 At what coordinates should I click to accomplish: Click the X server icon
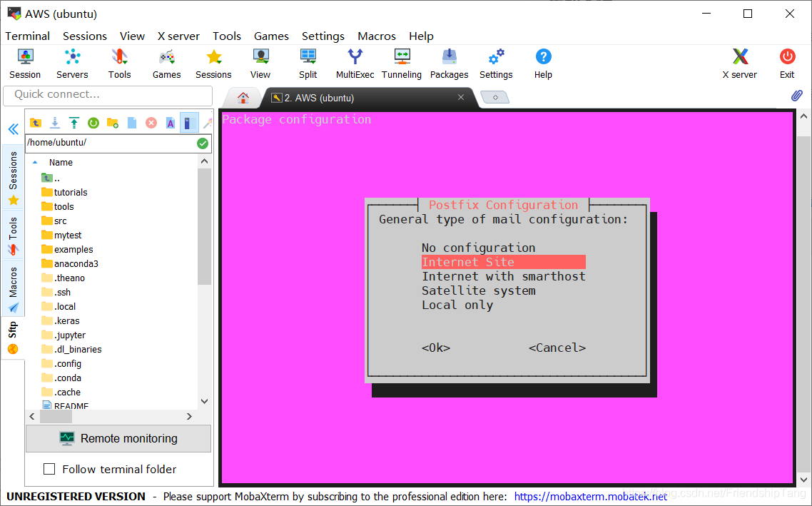coord(740,64)
